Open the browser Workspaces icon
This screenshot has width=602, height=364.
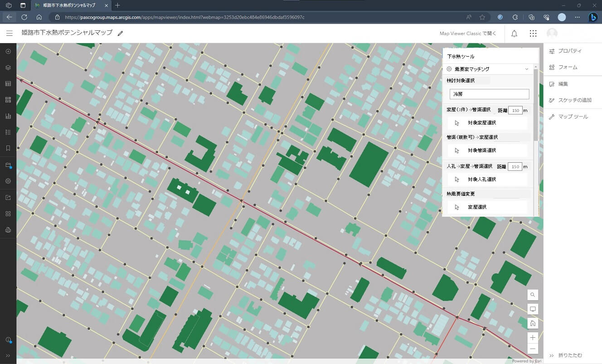coord(8,5)
